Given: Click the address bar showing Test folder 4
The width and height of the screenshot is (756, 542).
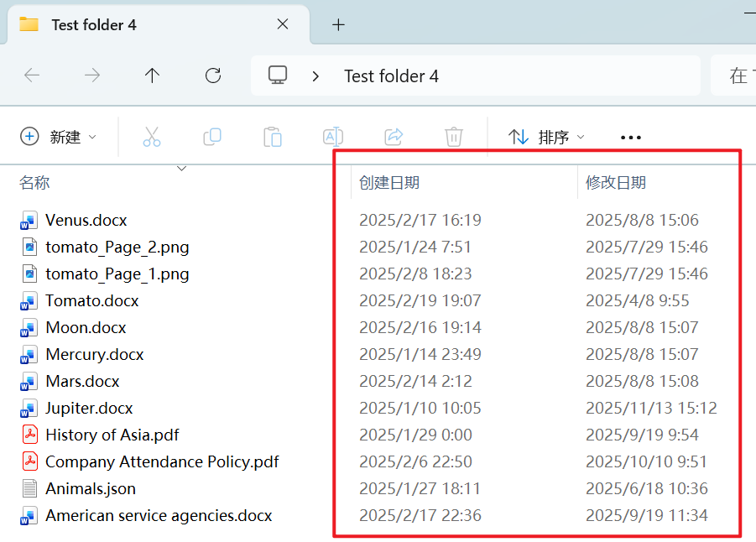Looking at the screenshot, I should [x=391, y=76].
